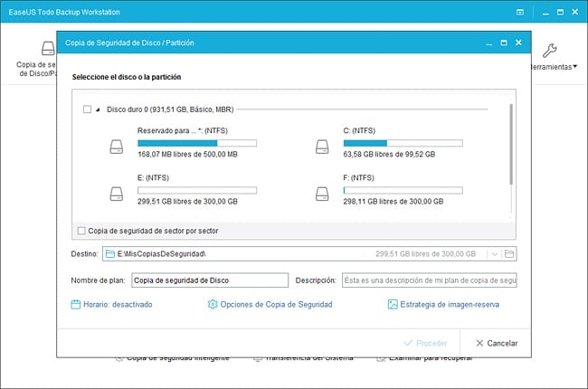This screenshot has height=389, width=588.
Task: Click the Descripción input field
Action: coord(430,280)
